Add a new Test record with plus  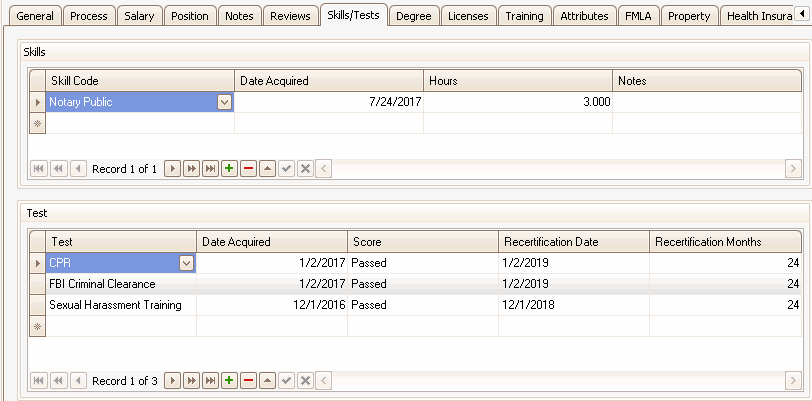click(x=229, y=381)
